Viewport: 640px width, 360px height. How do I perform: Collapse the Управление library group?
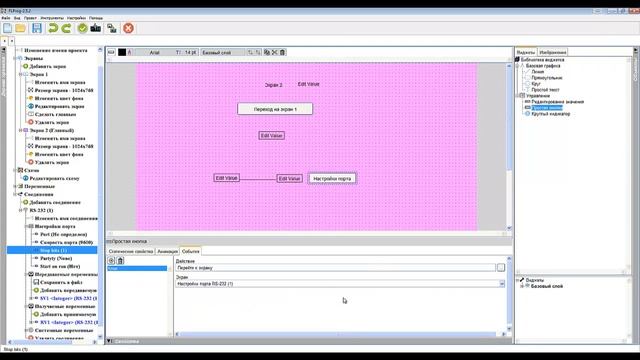(517, 96)
